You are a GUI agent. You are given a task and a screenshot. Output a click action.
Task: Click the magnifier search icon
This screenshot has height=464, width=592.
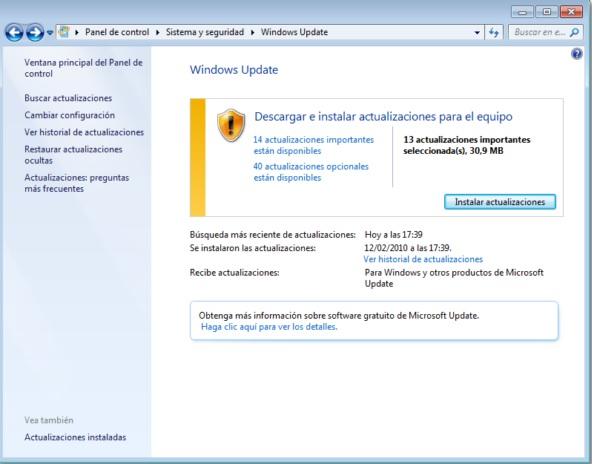pyautogui.click(x=574, y=32)
